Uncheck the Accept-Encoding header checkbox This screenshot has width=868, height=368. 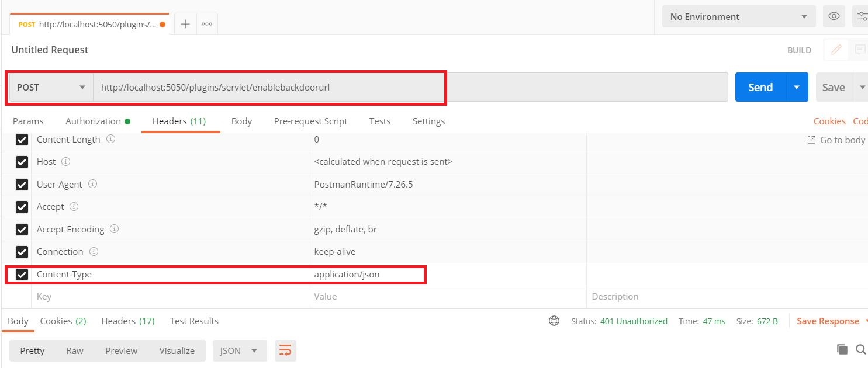coord(22,230)
